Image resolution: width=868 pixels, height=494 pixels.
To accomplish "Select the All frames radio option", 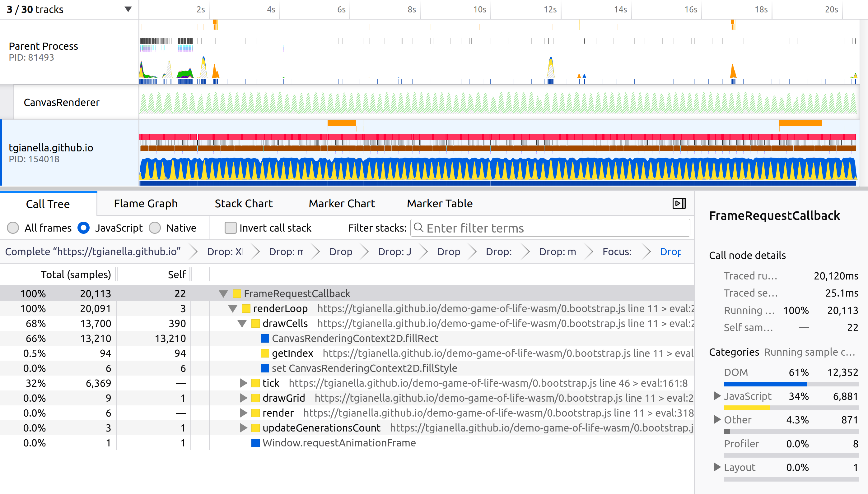I will [13, 228].
